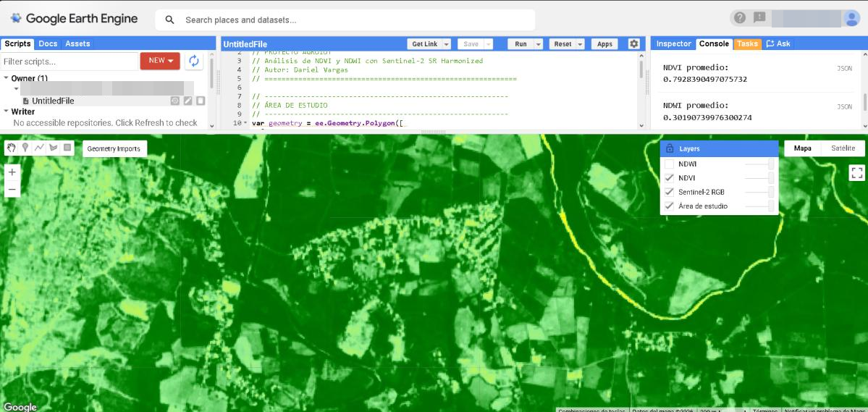Switch to the Assets tab
Screen dimensions: 868x412
point(77,43)
